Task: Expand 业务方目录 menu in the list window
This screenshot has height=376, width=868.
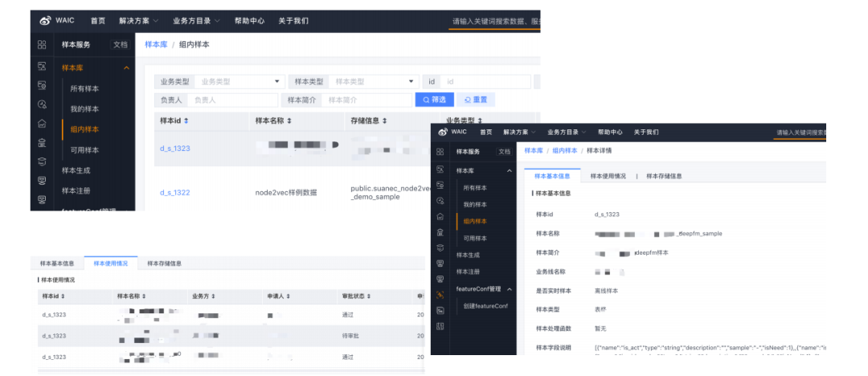Action: pyautogui.click(x=197, y=21)
